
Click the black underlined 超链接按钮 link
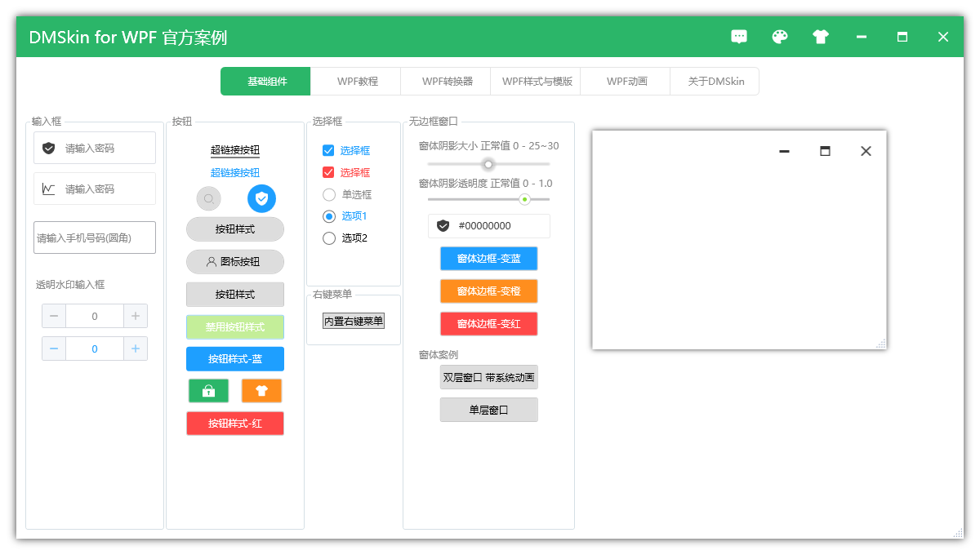pyautogui.click(x=235, y=150)
